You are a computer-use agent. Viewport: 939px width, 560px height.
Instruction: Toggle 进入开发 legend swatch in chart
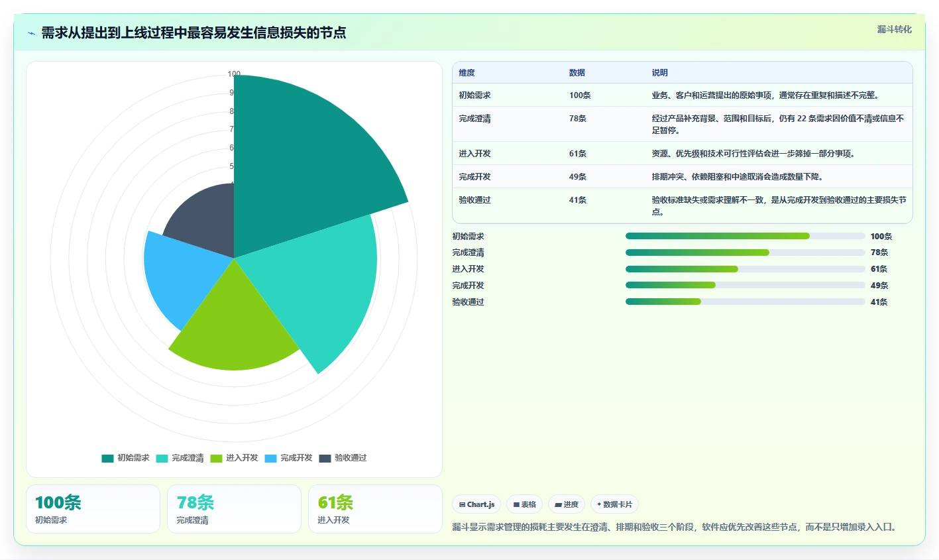216,459
